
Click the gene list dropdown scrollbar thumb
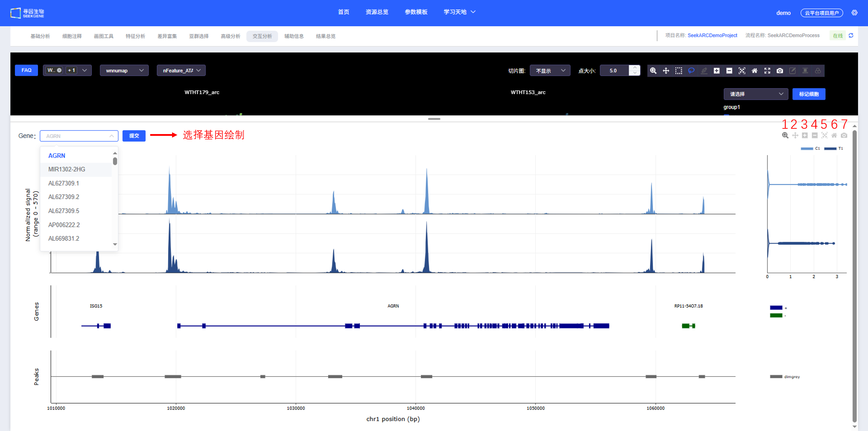pyautogui.click(x=115, y=161)
